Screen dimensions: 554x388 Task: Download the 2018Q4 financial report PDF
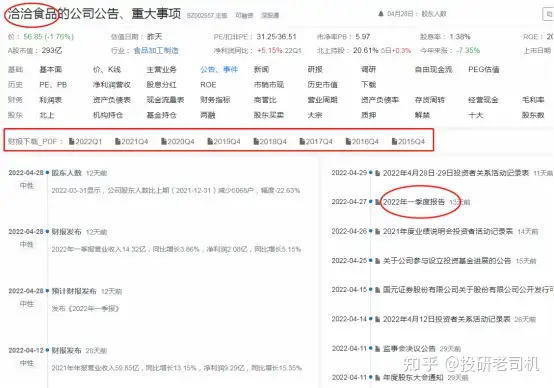(270, 141)
